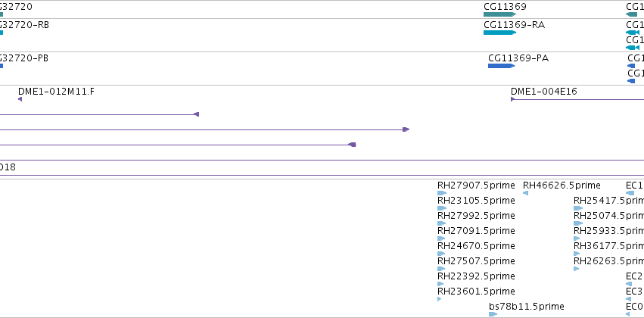Screen dimensions: 644x318
Task: Click the RH27992.5prime label
Action: click(476, 216)
